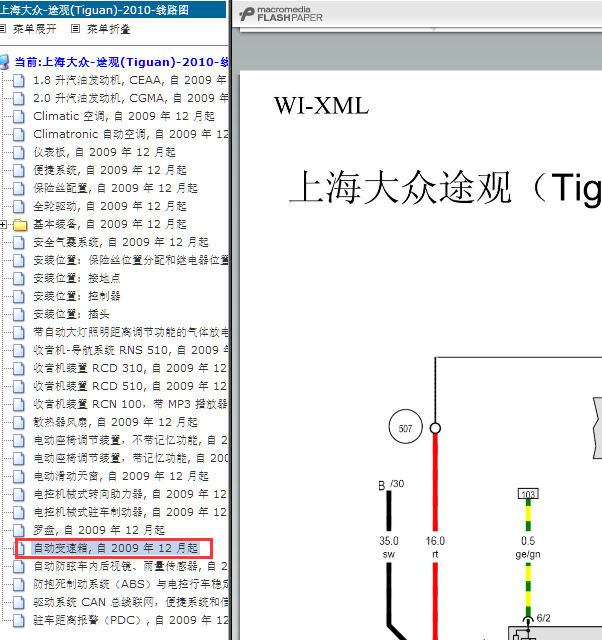Screen dimensions: 602x640
Task: Open 安装位置：接地点
Action: [77, 278]
